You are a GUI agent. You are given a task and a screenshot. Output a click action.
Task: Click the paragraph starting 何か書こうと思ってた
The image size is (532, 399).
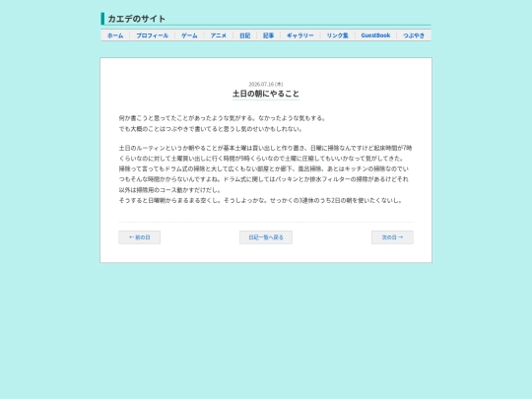[x=223, y=118]
